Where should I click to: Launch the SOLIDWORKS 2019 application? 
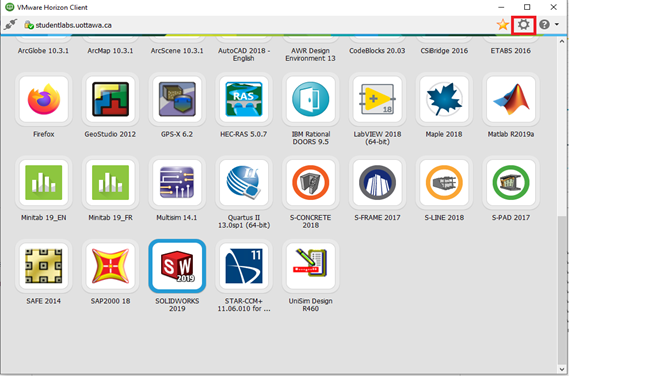pyautogui.click(x=177, y=266)
